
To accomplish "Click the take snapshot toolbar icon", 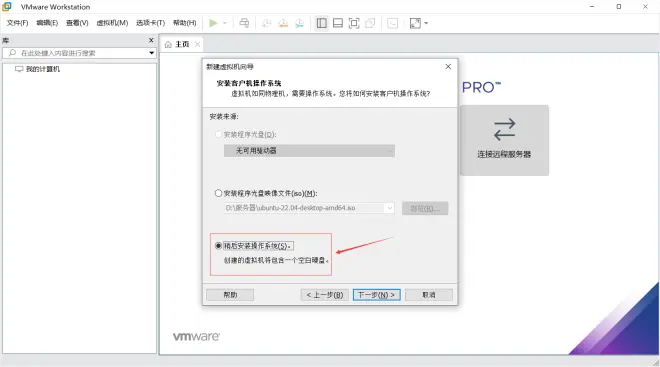I will click(x=266, y=23).
